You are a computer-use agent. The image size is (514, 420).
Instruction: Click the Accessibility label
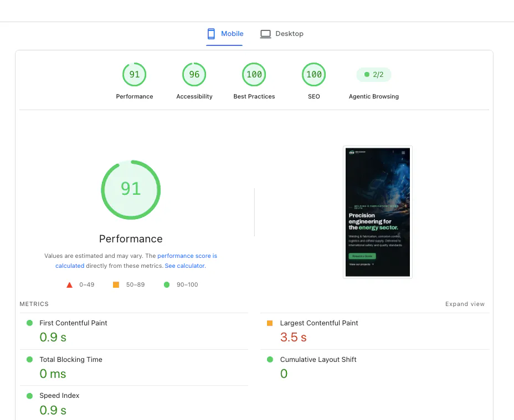[194, 96]
